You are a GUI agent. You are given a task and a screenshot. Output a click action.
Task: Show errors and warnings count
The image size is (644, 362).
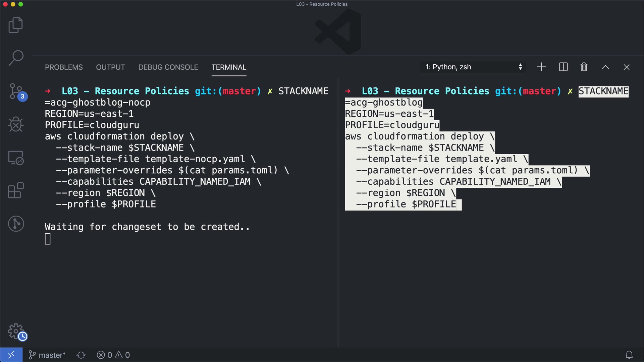(x=113, y=355)
